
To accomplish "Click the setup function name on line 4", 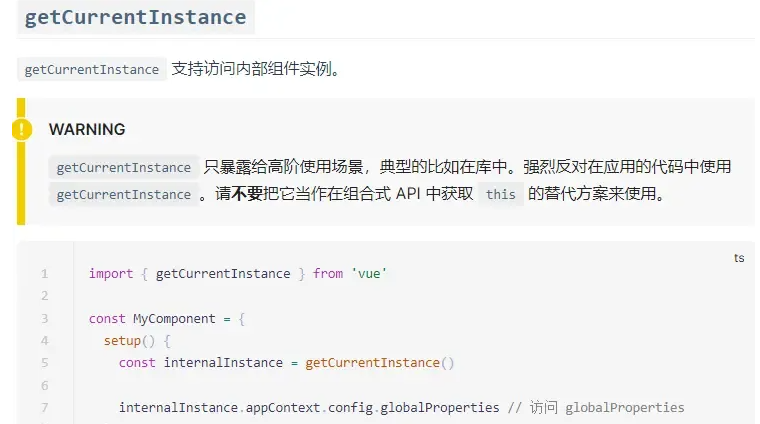I will (x=122, y=341).
